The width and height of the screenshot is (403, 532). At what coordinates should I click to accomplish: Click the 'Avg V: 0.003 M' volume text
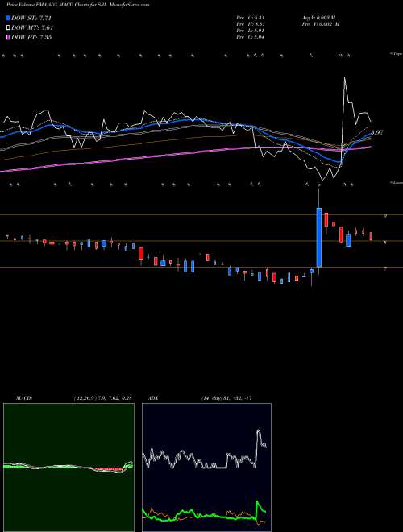320,17
